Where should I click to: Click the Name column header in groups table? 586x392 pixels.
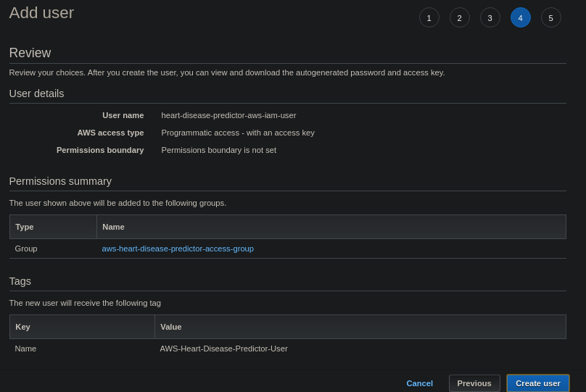[x=113, y=227]
